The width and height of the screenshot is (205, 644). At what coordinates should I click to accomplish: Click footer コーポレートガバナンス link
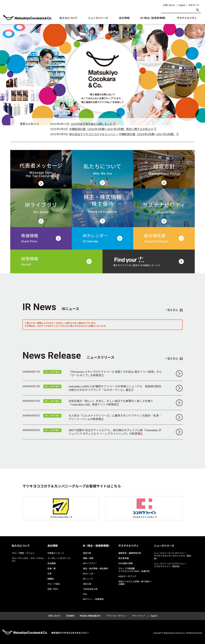point(59,558)
